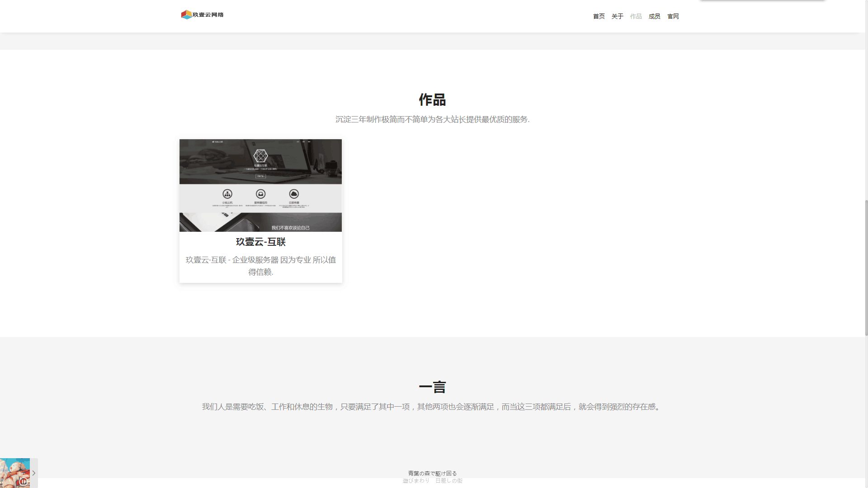868x488 pixels.
Task: Click the lyric line 青葉の森で駆け回る
Action: tap(432, 473)
